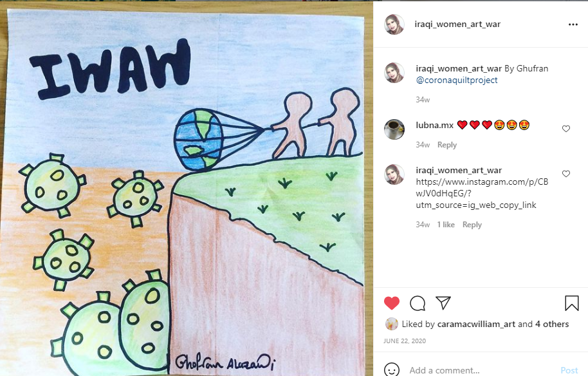Click the comment speech bubble icon
The height and width of the screenshot is (376, 588).
point(418,303)
